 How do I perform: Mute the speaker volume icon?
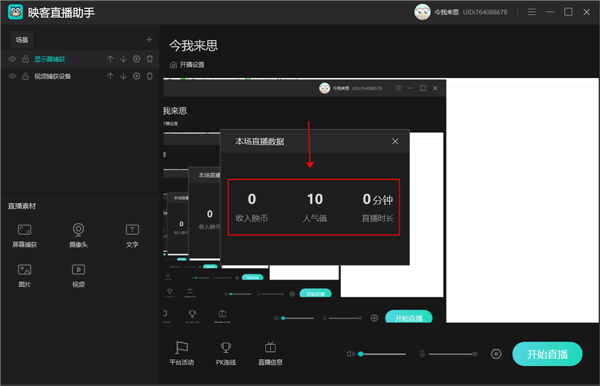point(350,354)
